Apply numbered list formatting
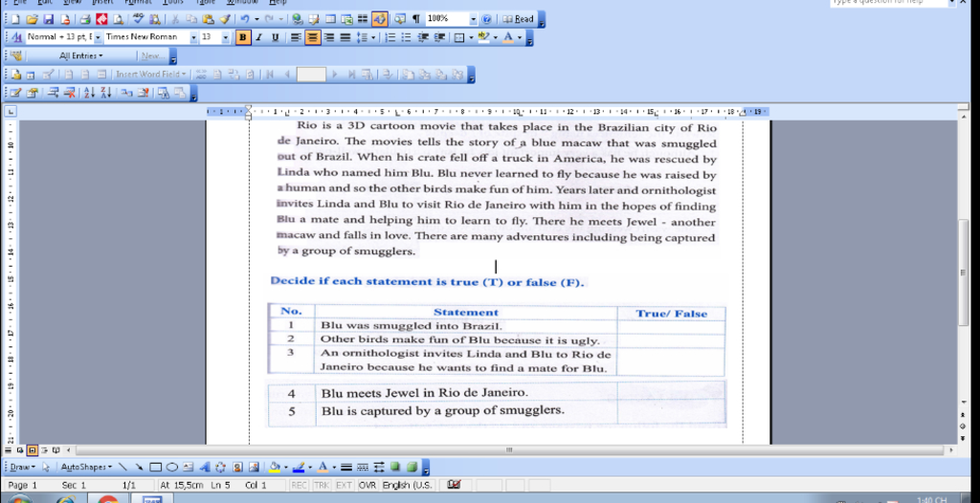Image resolution: width=980 pixels, height=503 pixels. (x=390, y=37)
